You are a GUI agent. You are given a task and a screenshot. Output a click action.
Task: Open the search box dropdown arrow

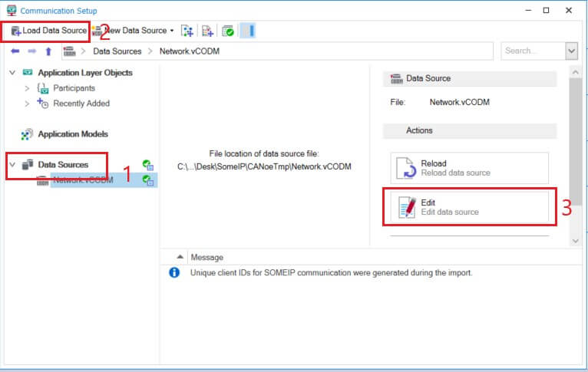coord(570,51)
